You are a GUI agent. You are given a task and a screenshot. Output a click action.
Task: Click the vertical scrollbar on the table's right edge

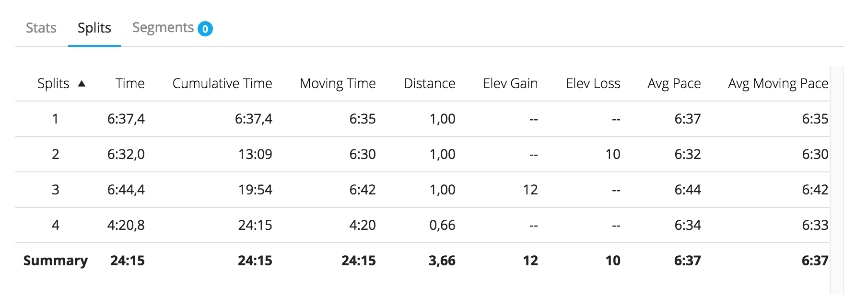click(x=836, y=181)
